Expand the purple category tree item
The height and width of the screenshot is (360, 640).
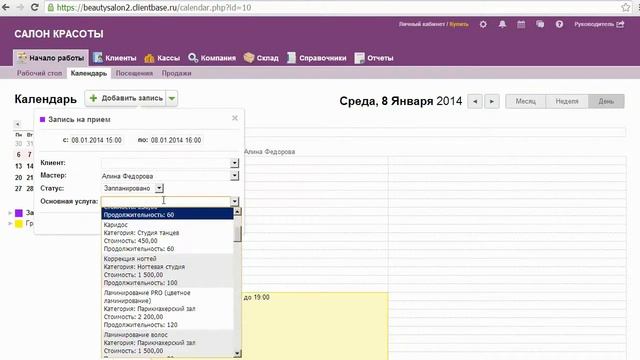pyautogui.click(x=10, y=213)
